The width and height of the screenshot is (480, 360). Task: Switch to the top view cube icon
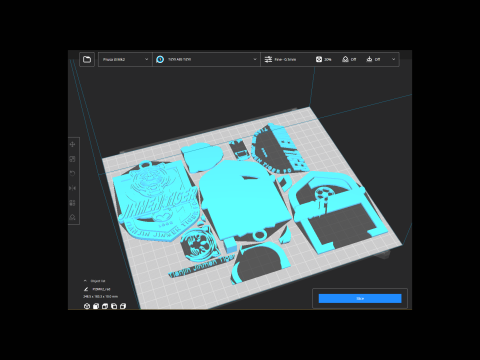tap(105, 306)
